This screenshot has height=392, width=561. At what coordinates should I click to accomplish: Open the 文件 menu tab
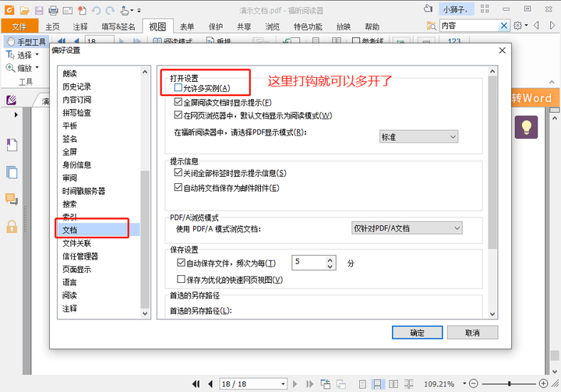19,26
